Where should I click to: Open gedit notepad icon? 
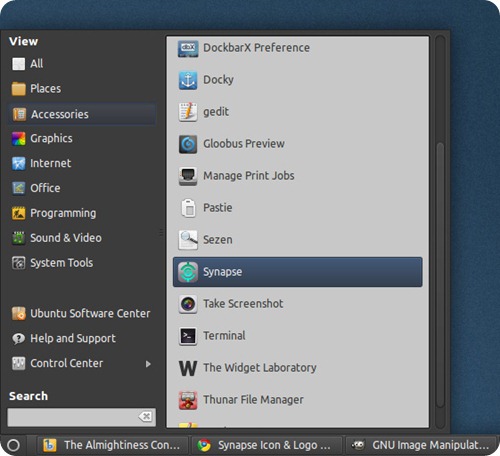(x=188, y=112)
